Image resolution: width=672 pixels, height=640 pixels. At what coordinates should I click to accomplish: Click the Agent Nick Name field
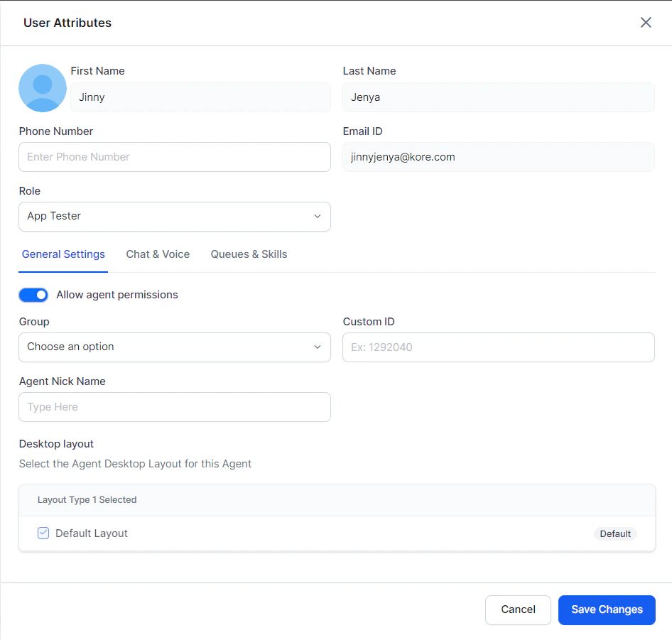point(174,407)
